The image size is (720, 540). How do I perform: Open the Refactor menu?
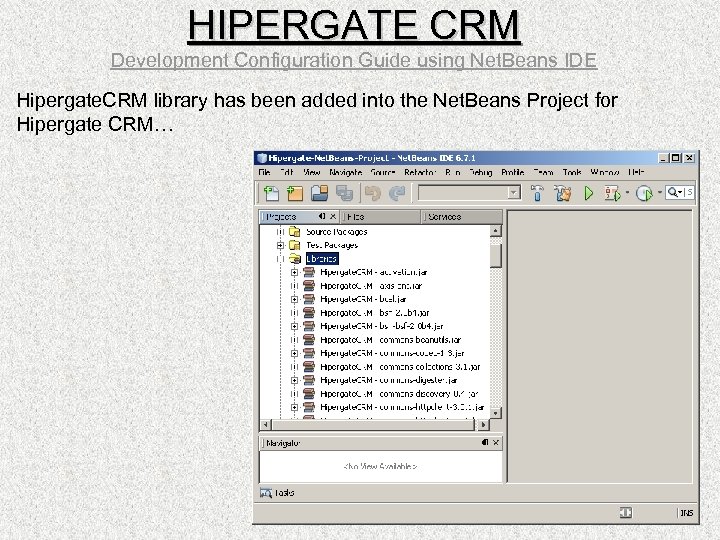pyautogui.click(x=420, y=172)
